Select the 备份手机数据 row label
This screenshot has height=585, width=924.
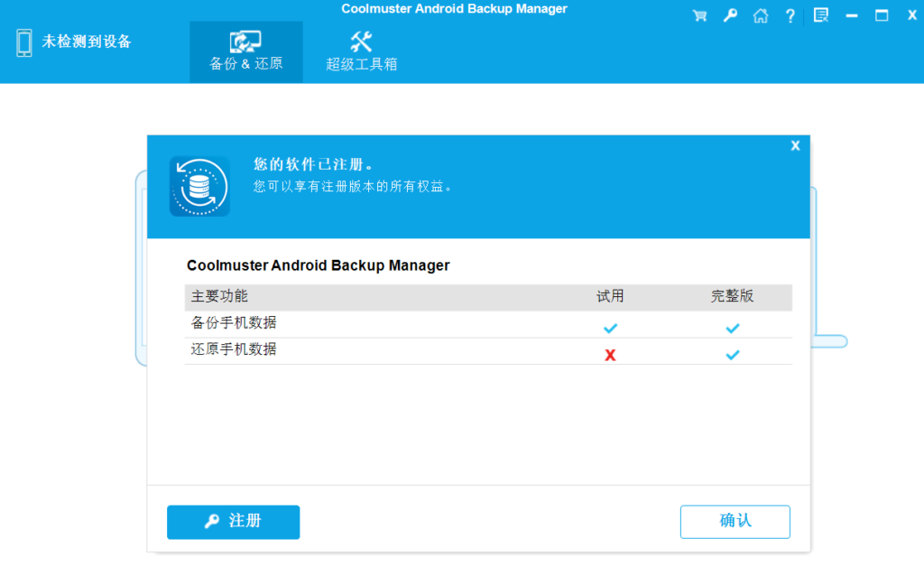point(234,322)
